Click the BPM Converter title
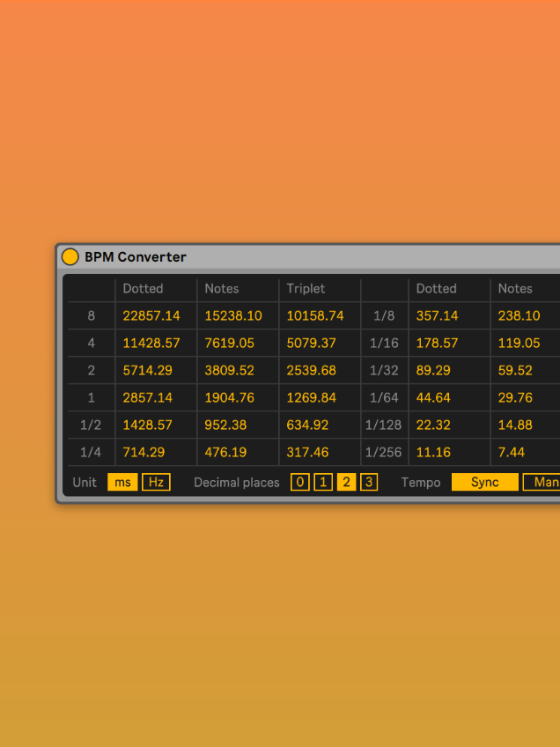 [x=136, y=257]
